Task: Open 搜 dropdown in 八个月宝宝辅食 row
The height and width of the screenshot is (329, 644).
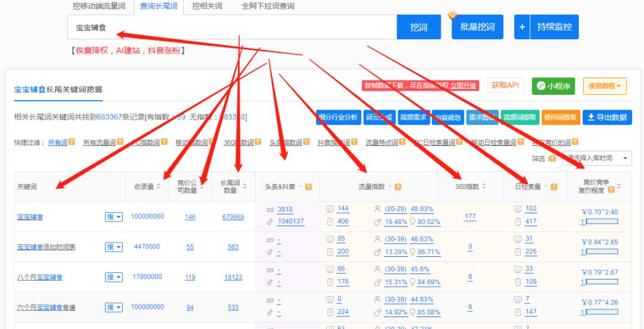Action: tap(114, 277)
